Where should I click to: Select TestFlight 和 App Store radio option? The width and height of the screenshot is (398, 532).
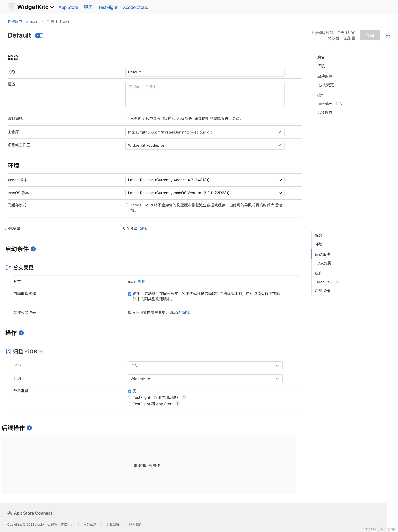coord(130,404)
